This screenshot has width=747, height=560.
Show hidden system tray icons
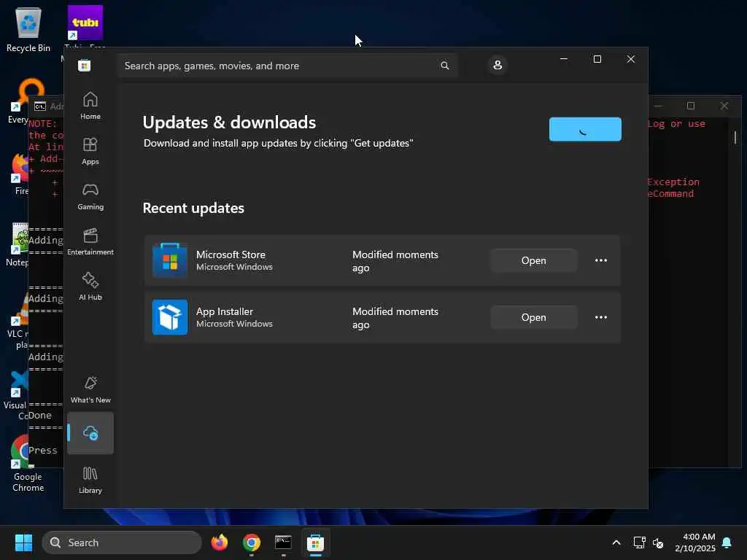[616, 542]
